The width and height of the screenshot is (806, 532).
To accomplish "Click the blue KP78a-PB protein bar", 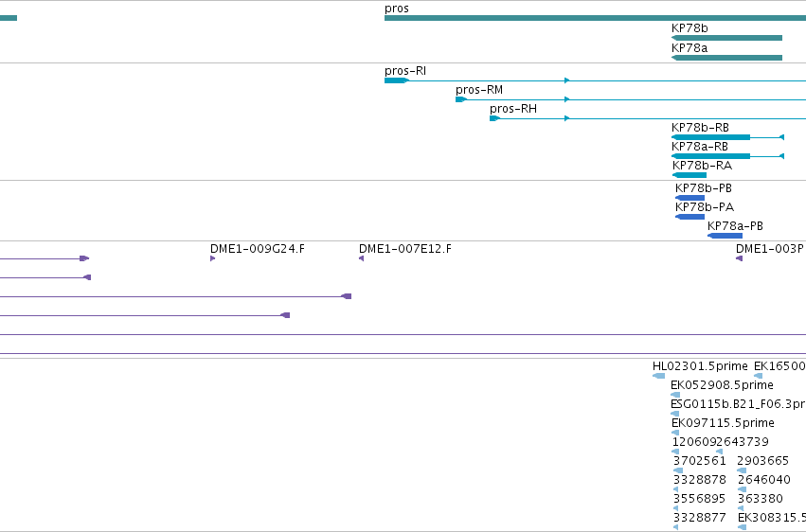I will tap(725, 236).
